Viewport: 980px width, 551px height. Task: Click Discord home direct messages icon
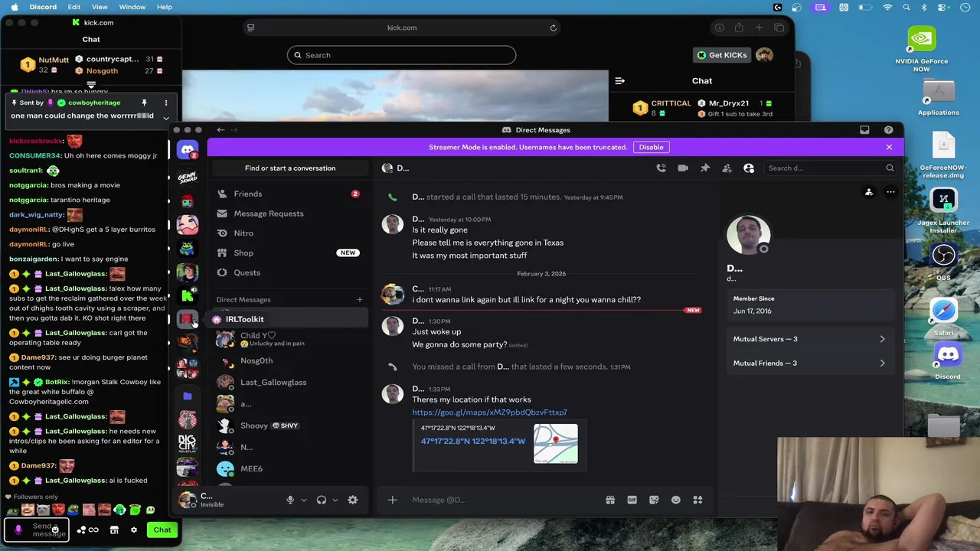pyautogui.click(x=188, y=150)
